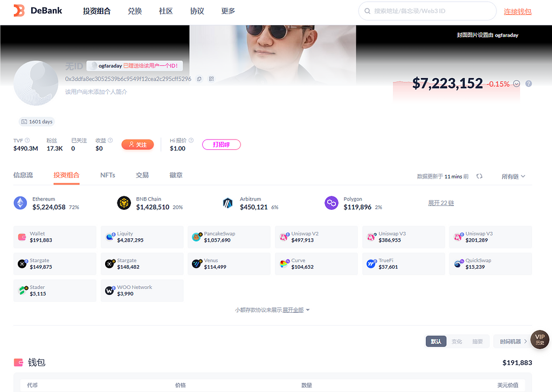Open the address QR code icon
This screenshot has height=392, width=552.
(x=211, y=79)
